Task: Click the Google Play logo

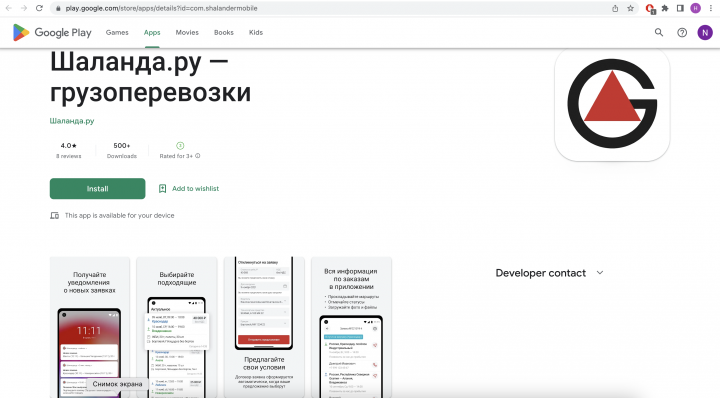Action: [52, 33]
